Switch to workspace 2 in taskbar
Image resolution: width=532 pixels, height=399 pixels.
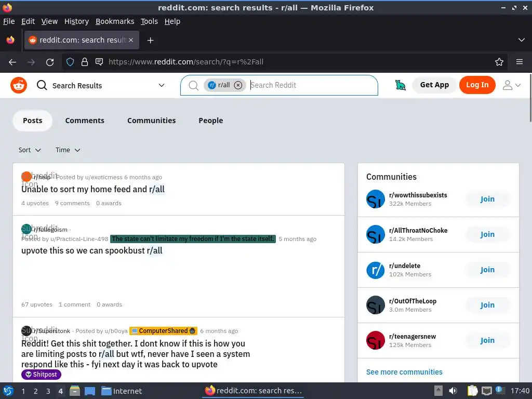tap(36, 391)
